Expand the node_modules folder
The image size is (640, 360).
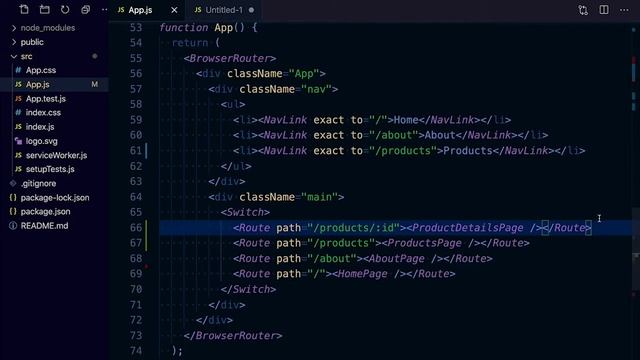(47, 28)
